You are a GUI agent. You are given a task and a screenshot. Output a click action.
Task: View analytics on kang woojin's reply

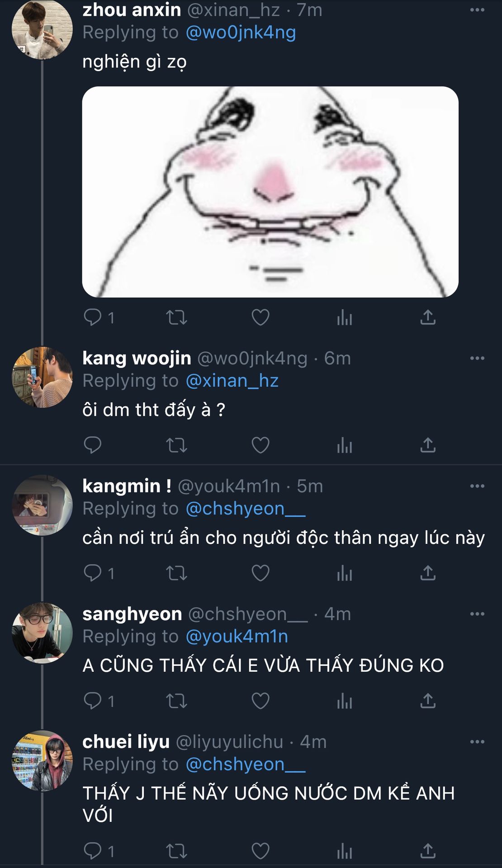[344, 445]
